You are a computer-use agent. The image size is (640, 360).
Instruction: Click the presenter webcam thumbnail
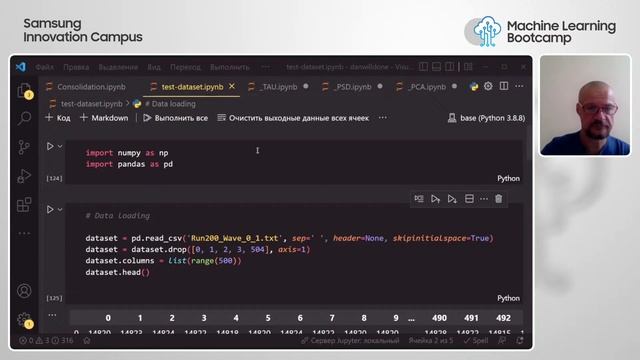[x=585, y=105]
